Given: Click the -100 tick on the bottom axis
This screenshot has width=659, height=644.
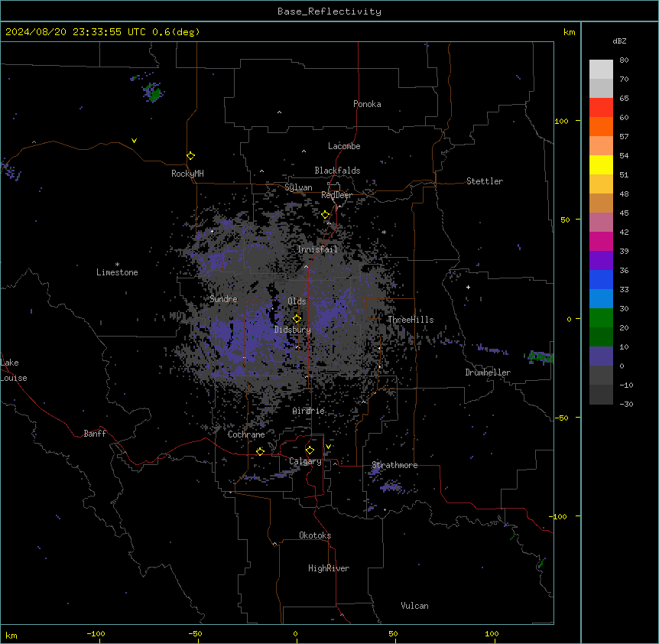Looking at the screenshot, I should coord(96,633).
